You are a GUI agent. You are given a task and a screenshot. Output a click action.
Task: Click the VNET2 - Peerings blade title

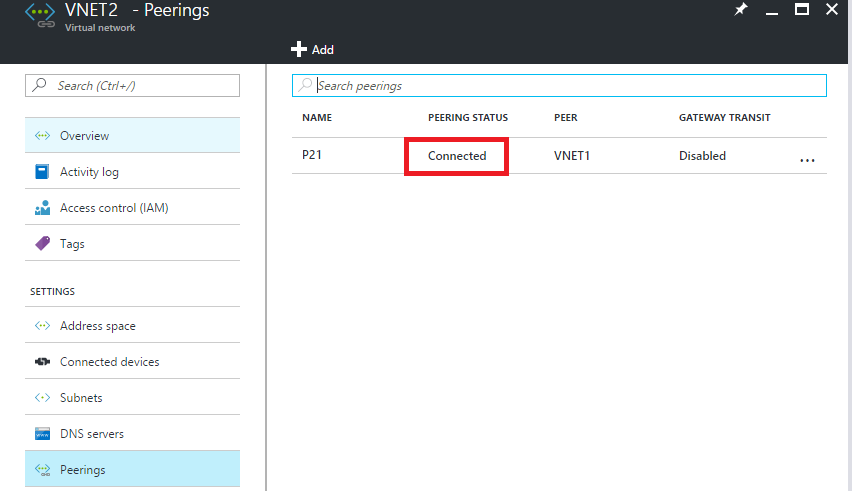click(137, 10)
